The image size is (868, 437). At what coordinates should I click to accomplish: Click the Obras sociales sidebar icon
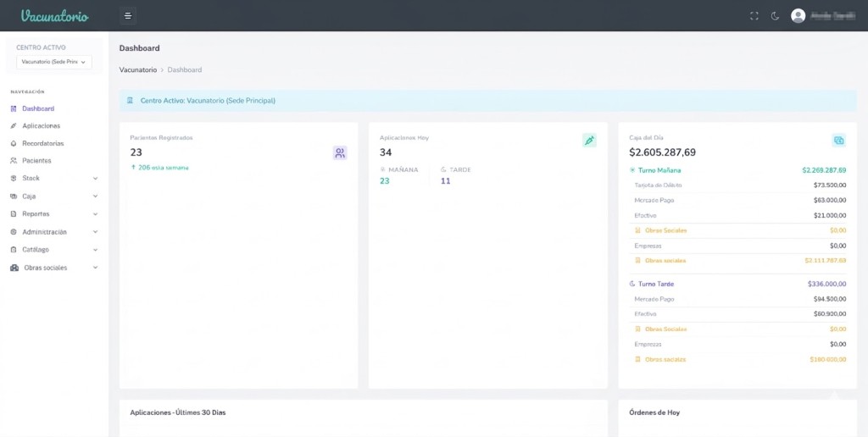[14, 268]
